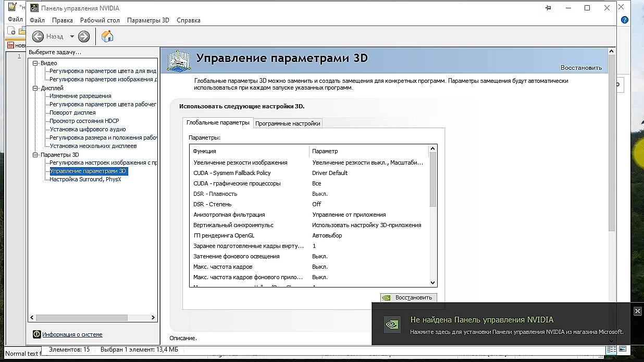This screenshot has width=644, height=362.
Task: Select the DSR - Степень row
Action: click(x=309, y=204)
